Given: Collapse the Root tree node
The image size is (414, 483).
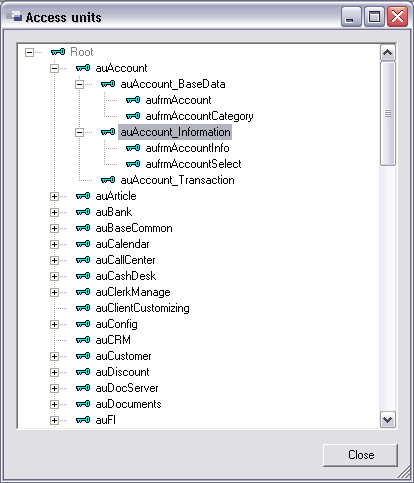Looking at the screenshot, I should pyautogui.click(x=29, y=52).
